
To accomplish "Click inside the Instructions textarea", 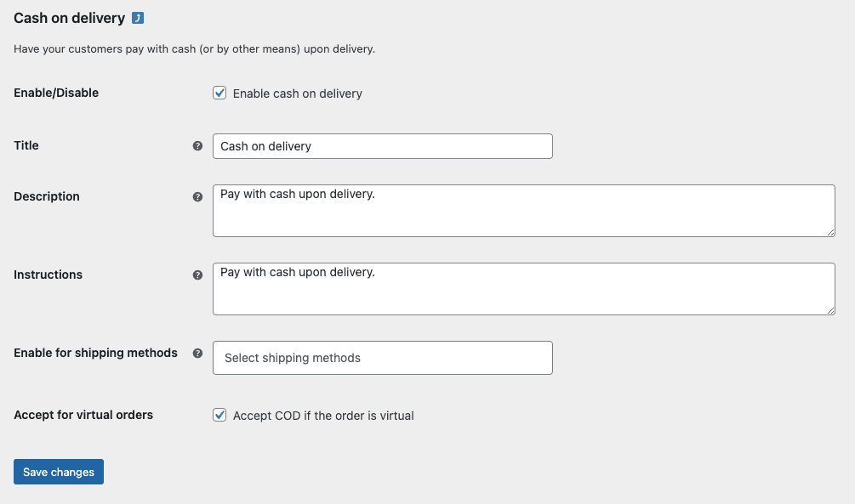I will [523, 288].
